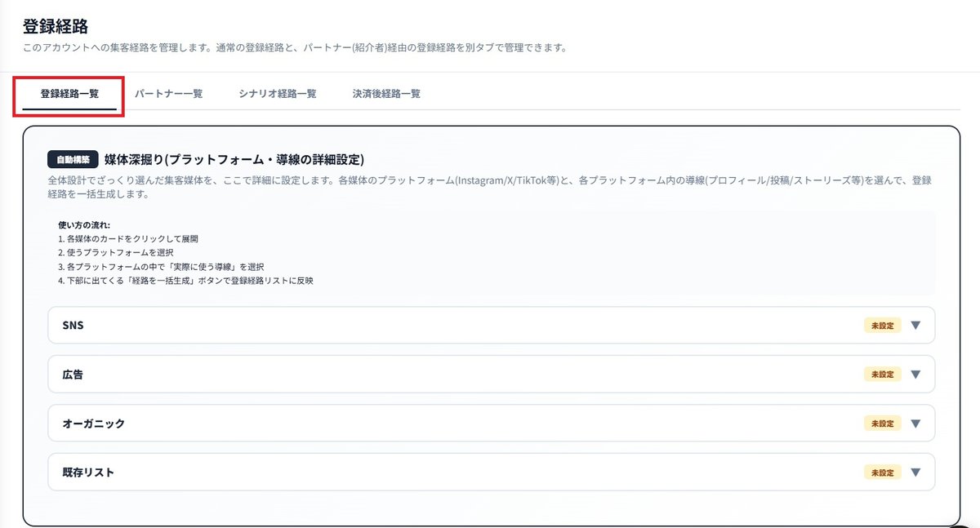Click the SNS card title

click(x=73, y=326)
